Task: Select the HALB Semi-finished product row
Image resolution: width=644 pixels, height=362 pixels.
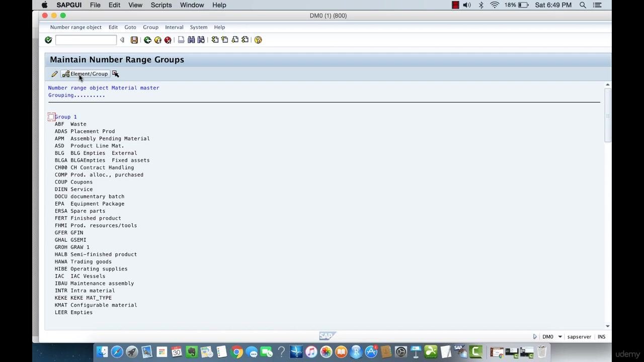Action: [96, 254]
